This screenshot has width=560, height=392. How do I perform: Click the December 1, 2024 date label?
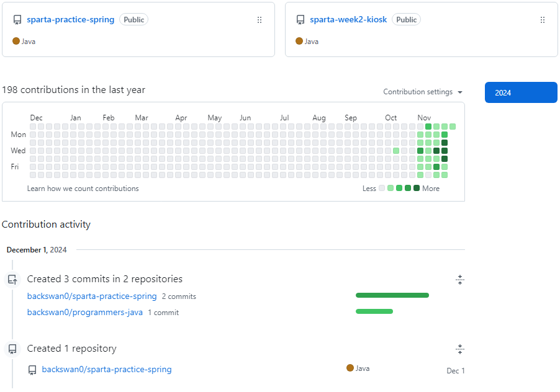click(37, 250)
